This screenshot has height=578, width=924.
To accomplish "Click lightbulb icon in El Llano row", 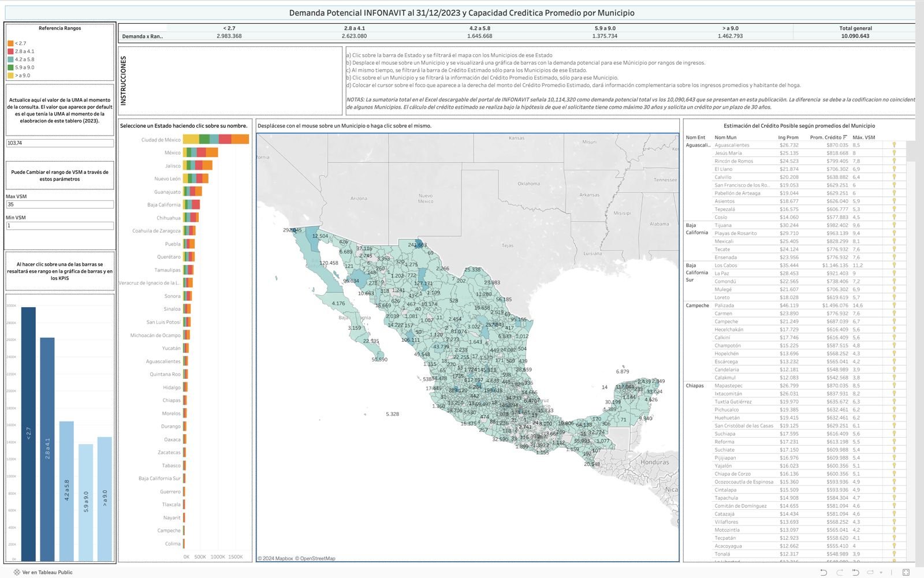I will [894, 169].
